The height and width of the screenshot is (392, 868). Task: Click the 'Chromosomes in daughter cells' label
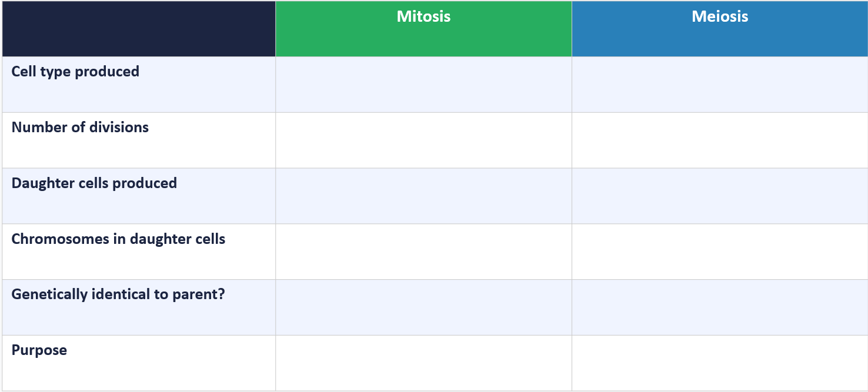(x=118, y=239)
